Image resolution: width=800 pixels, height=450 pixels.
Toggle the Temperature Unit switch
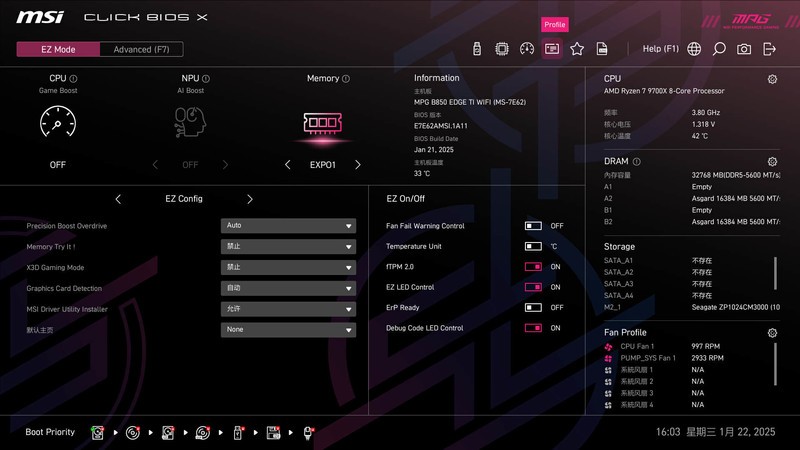pyautogui.click(x=533, y=246)
